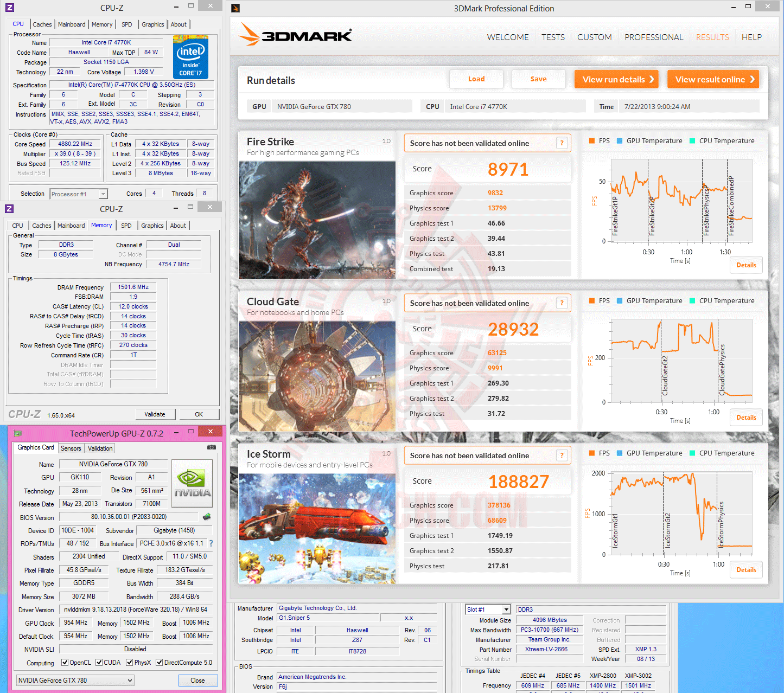Click the orange FPS legend swatch in the Fire Strike chart
The height and width of the screenshot is (693, 784).
tap(592, 141)
